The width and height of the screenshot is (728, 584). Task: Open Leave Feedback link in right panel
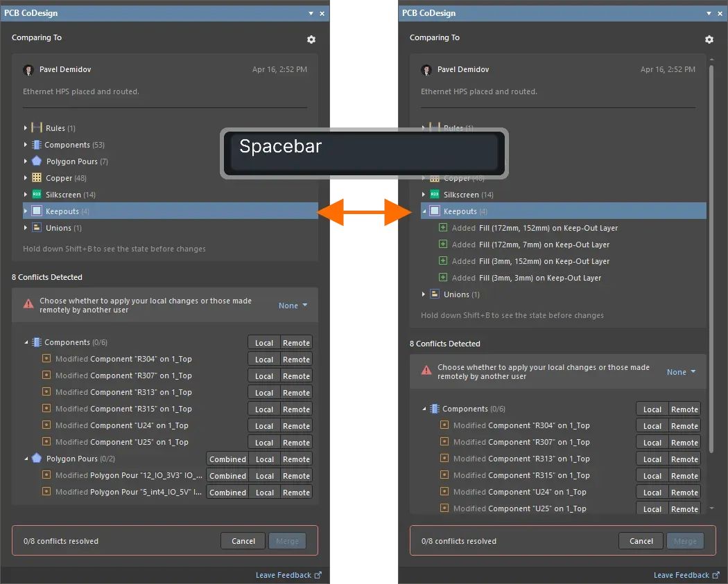pyautogui.click(x=686, y=575)
